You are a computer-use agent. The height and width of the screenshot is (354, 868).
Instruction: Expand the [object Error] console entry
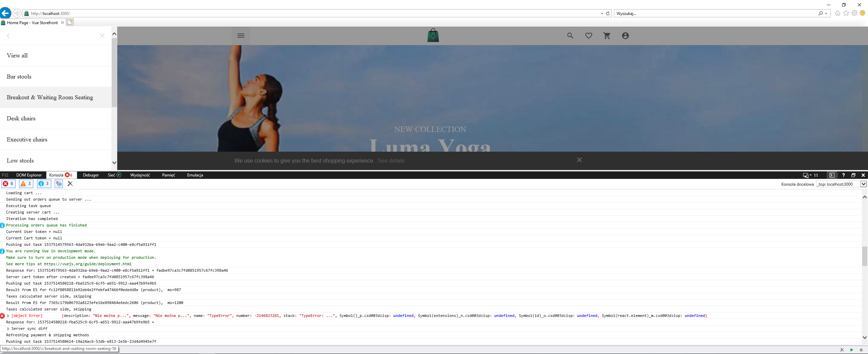click(8, 316)
